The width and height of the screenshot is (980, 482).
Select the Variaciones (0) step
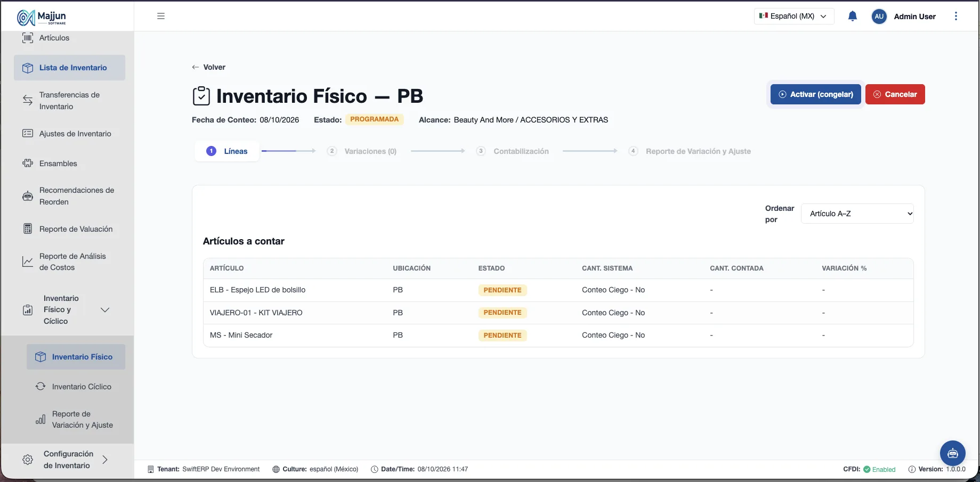[362, 151]
